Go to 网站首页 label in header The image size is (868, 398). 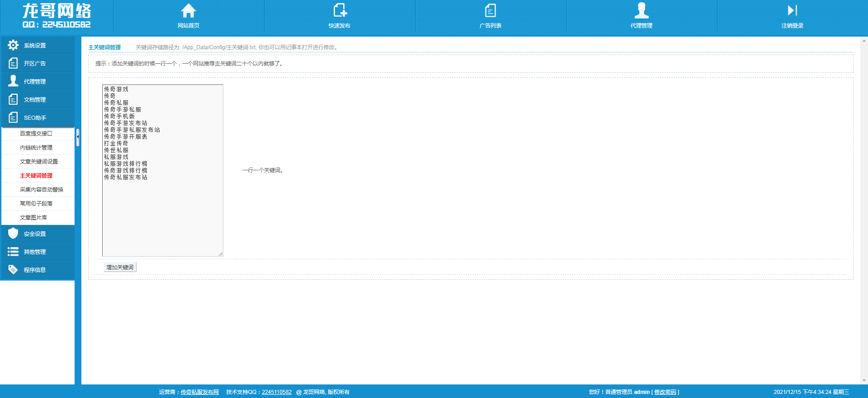189,26
